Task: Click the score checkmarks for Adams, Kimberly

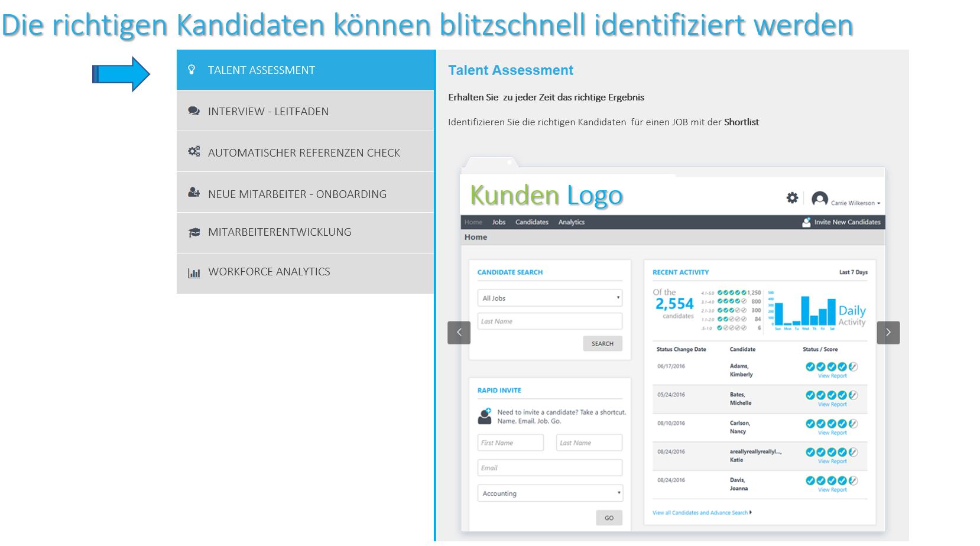Action: [x=832, y=366]
